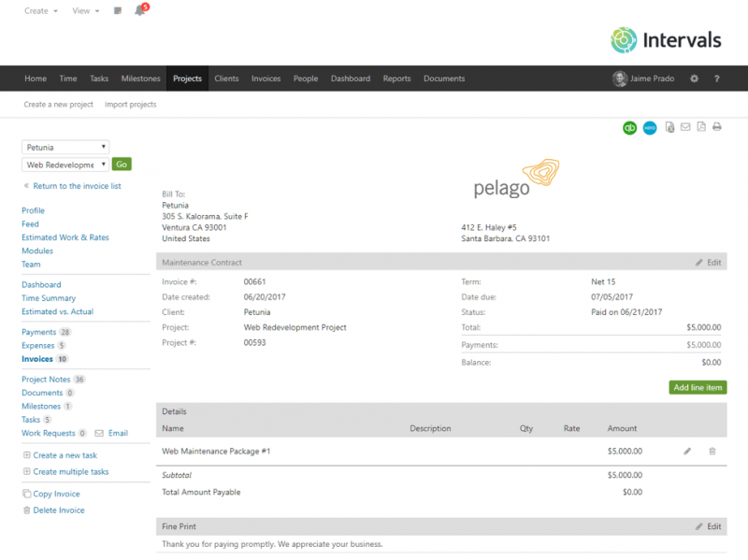Click Add line item button
Viewport: 748px width, 560px height.
point(698,387)
